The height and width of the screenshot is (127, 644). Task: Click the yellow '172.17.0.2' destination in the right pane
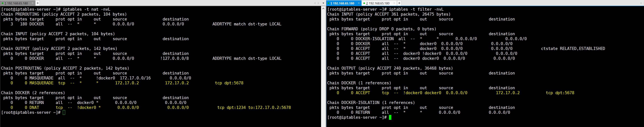pyautogui.click(x=508, y=93)
